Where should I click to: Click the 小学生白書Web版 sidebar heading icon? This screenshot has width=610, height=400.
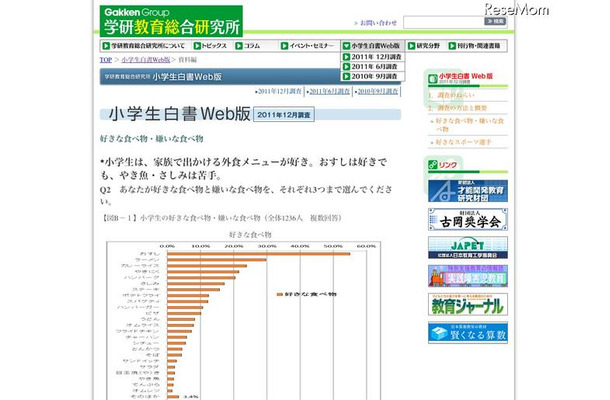point(433,79)
